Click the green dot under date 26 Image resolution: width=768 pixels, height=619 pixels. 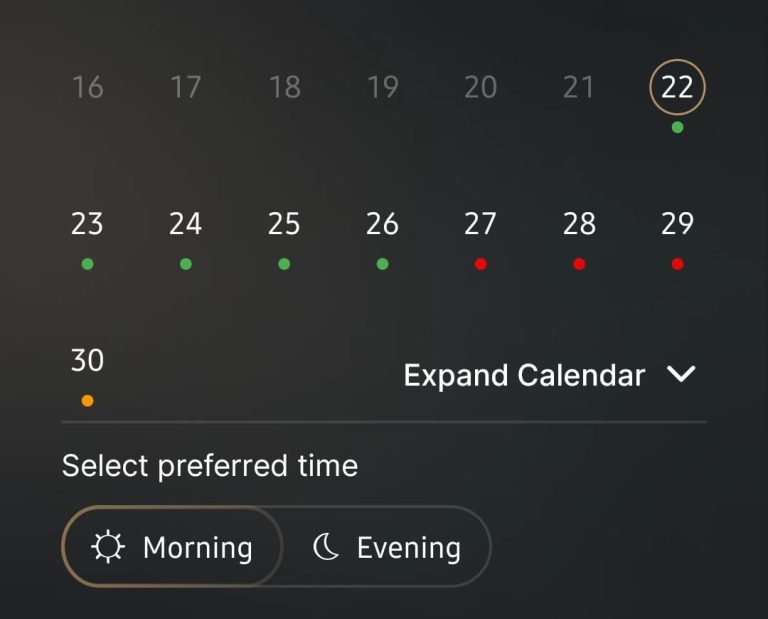point(383,264)
